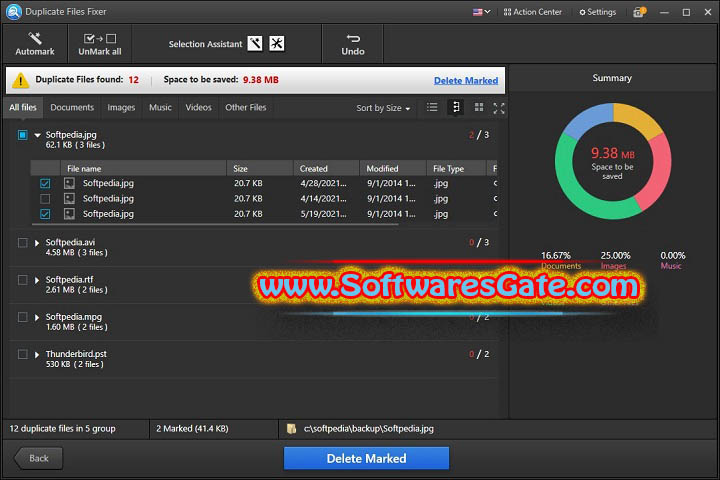Go Back to previous screen
This screenshot has width=720, height=480.
click(39, 458)
